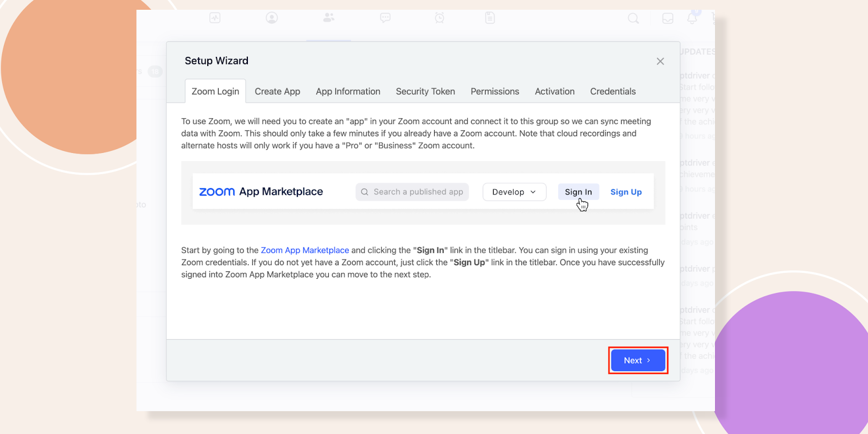Viewport: 868px width, 434px height.
Task: Click the search magnifier icon in background
Action: pyautogui.click(x=633, y=18)
